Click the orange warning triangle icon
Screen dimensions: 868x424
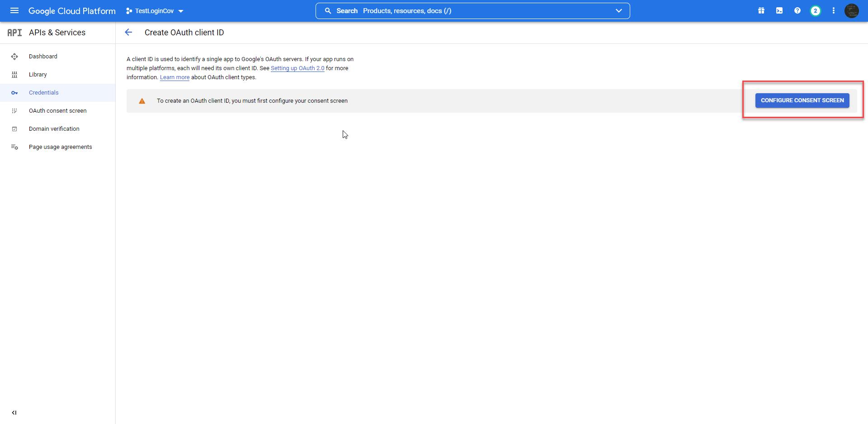142,101
